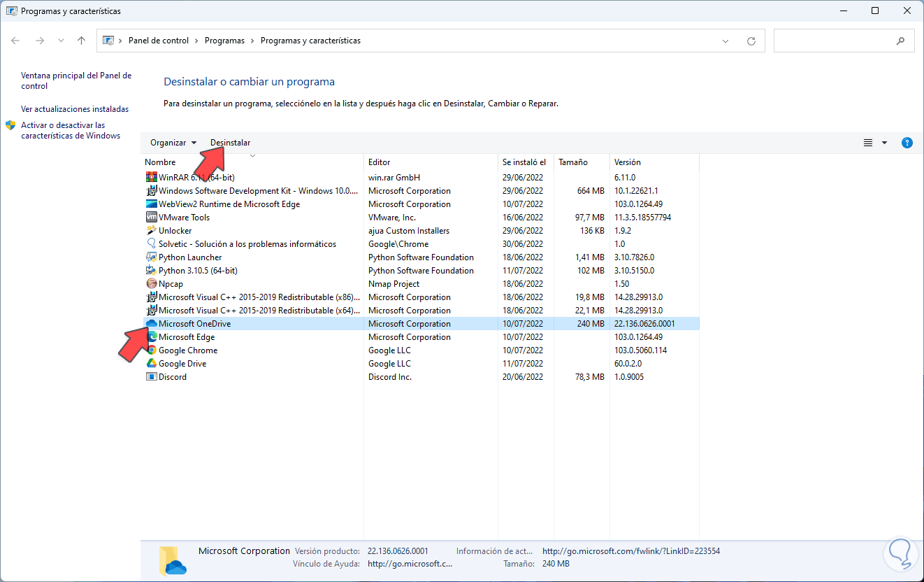Open the address bar history dropdown
This screenshot has height=582, width=924.
pos(726,41)
